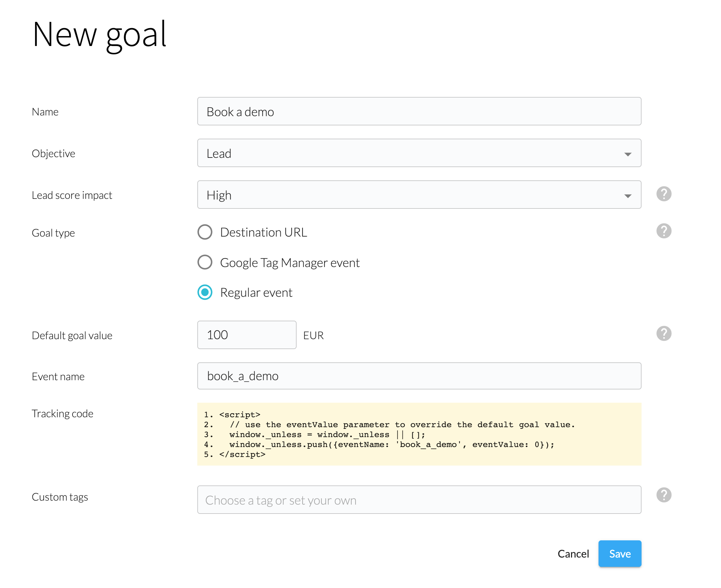Click the Google Tag Manager event label

290,263
